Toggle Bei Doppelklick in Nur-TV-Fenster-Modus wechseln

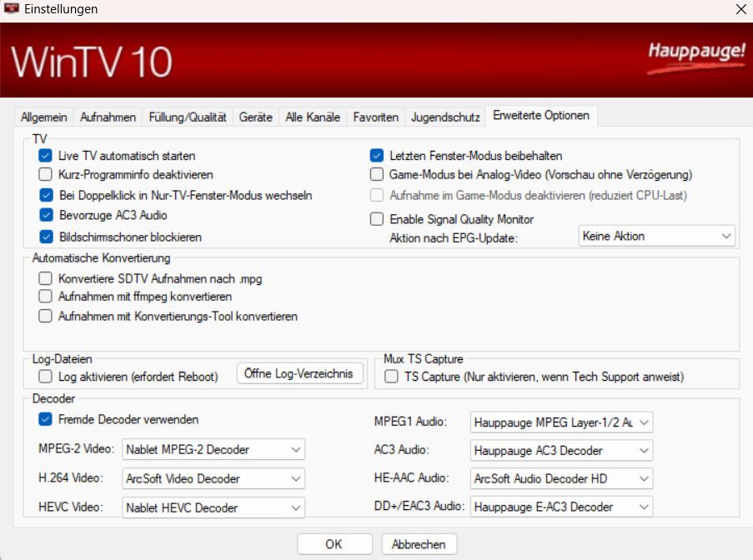(x=46, y=195)
